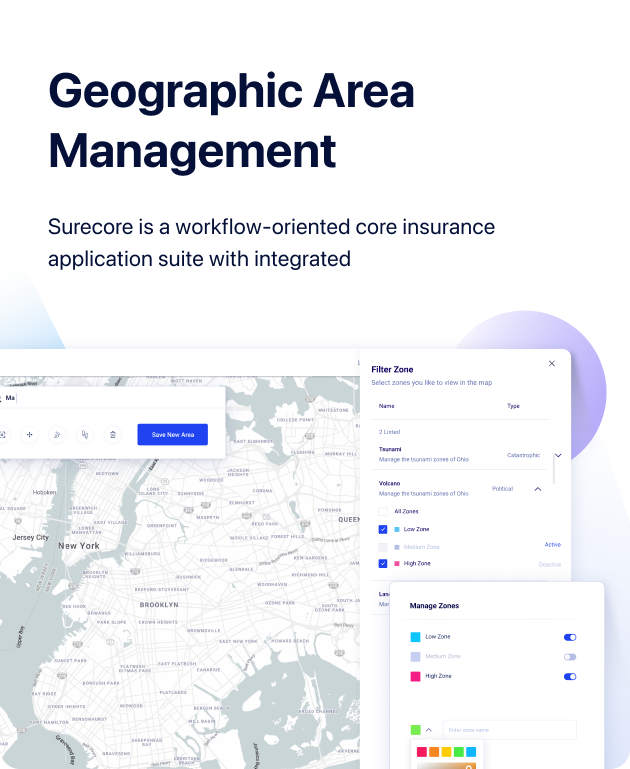Pick the yellow palette color

[446, 752]
